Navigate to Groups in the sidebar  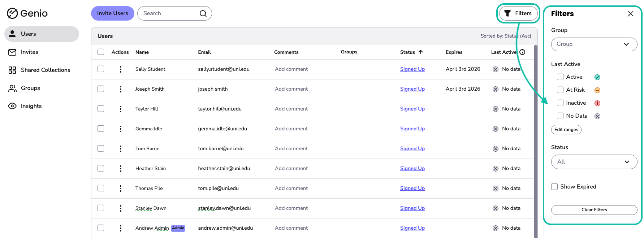click(x=42, y=88)
